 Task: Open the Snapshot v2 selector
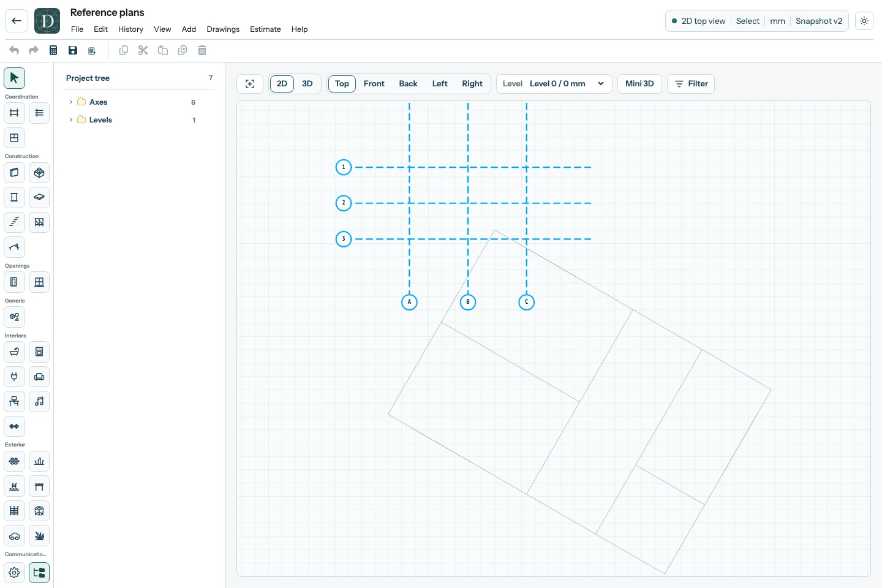tap(819, 21)
